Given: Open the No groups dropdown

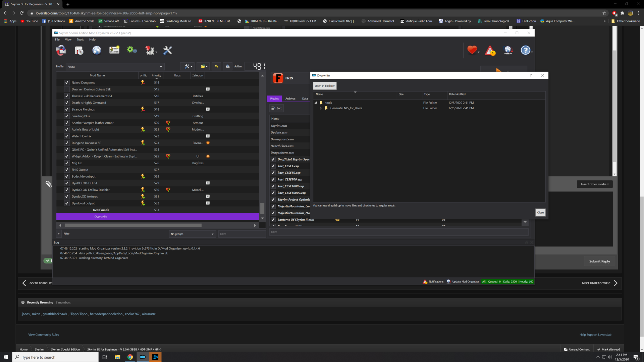Looking at the screenshot, I should click(192, 234).
